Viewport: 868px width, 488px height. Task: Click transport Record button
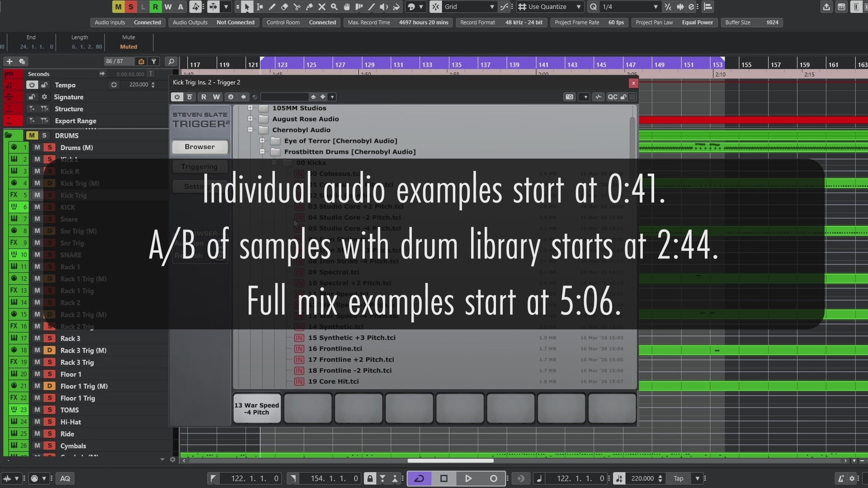click(x=493, y=479)
